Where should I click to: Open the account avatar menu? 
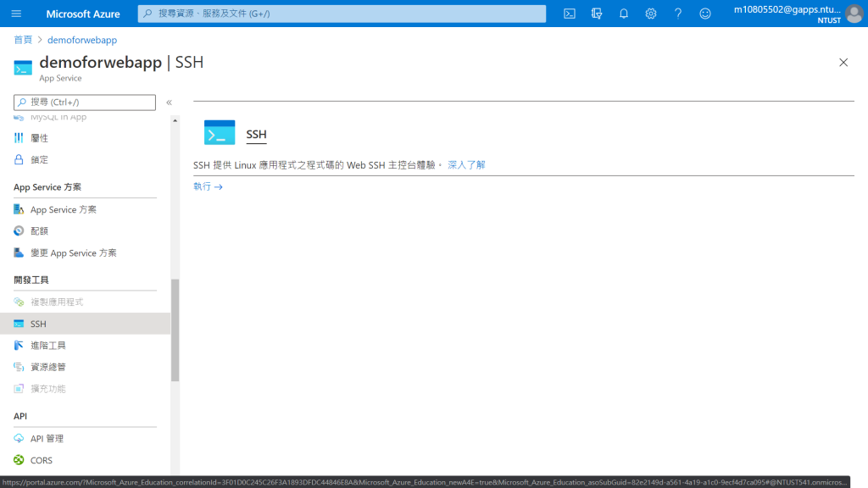click(x=854, y=14)
